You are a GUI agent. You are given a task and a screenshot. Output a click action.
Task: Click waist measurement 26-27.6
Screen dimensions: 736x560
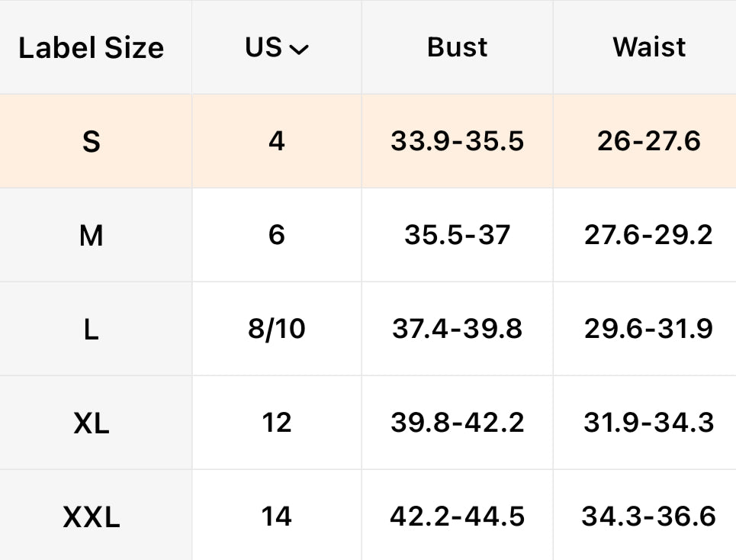pos(649,142)
